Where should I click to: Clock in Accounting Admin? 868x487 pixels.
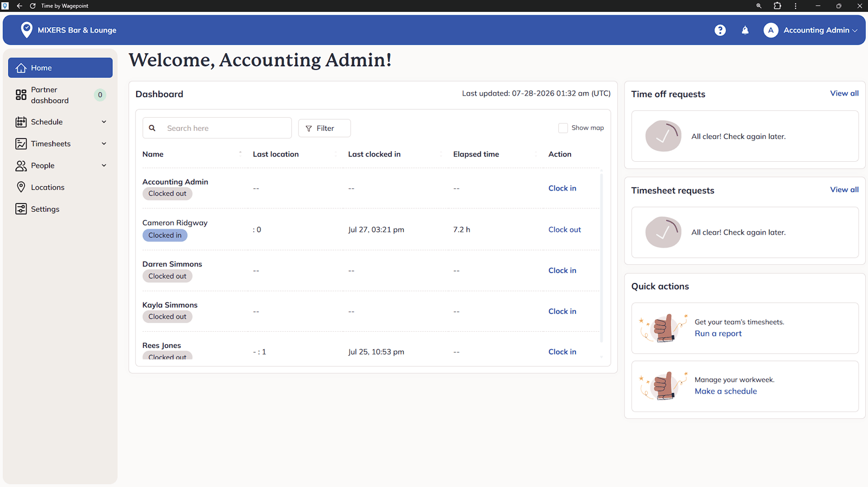(562, 188)
